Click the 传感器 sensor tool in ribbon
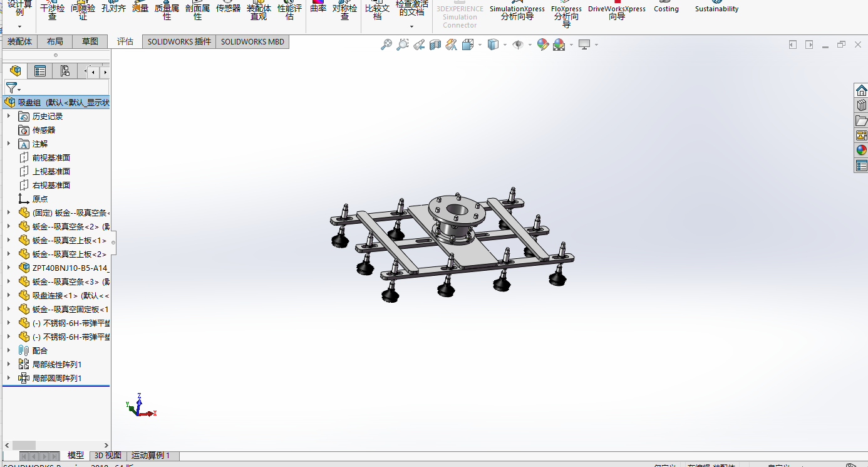 click(x=228, y=8)
